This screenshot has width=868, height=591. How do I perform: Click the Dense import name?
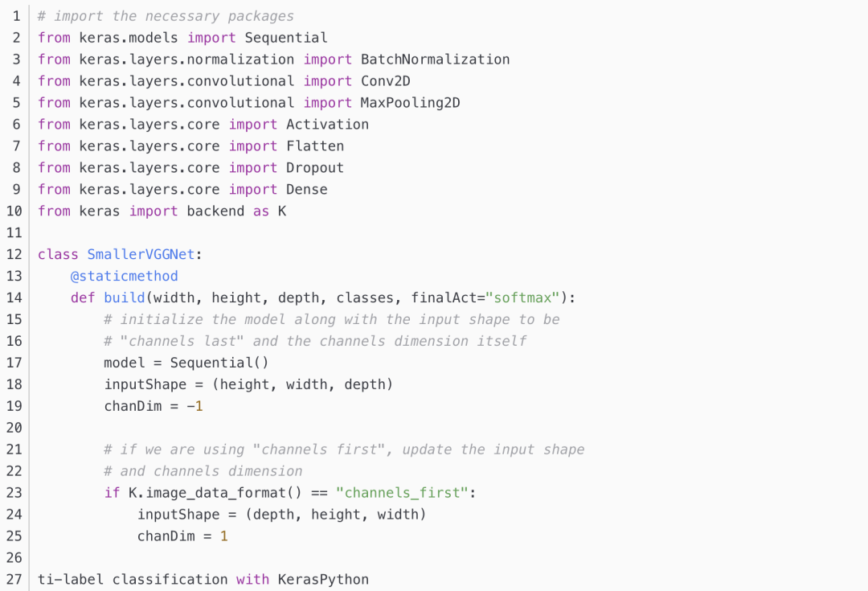coord(307,190)
